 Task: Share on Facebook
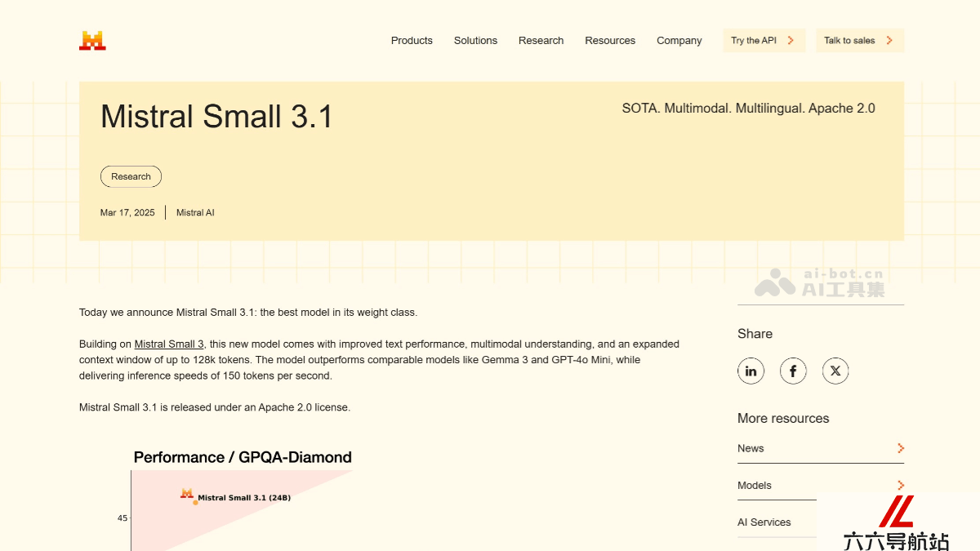coord(793,371)
